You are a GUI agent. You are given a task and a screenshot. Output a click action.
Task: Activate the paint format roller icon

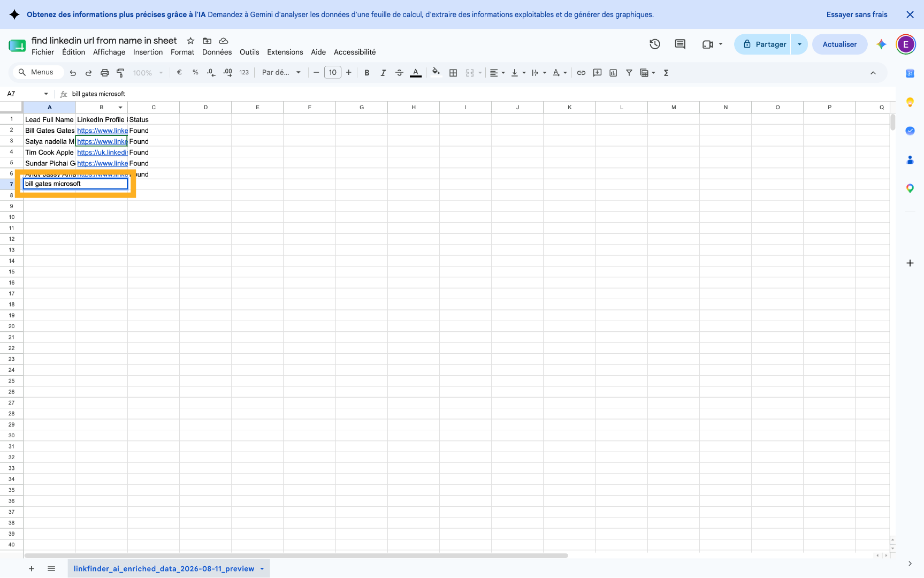[x=120, y=73]
